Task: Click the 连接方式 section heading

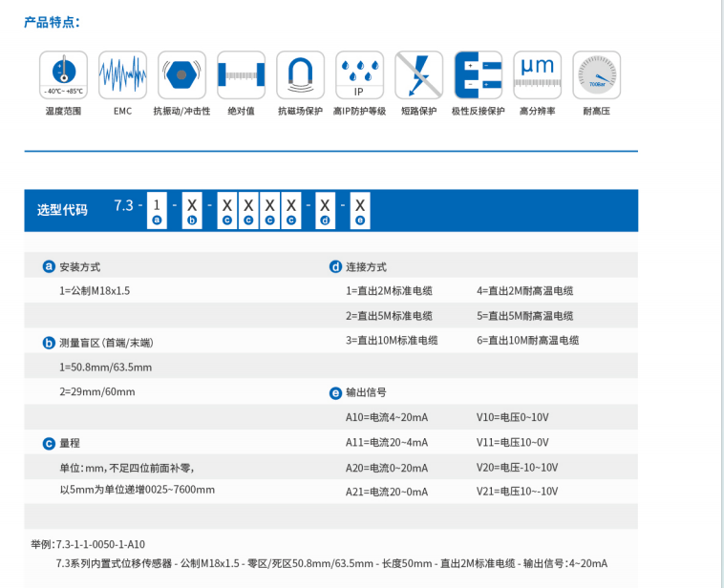Action: tap(366, 266)
